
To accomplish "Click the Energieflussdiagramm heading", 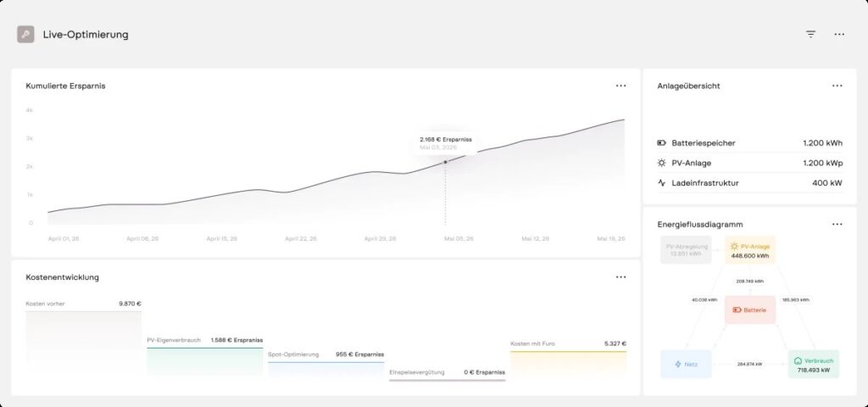I will 700,224.
